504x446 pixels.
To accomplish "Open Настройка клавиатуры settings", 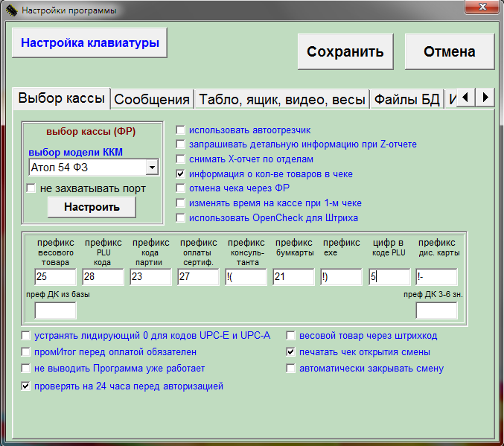I will (x=89, y=42).
